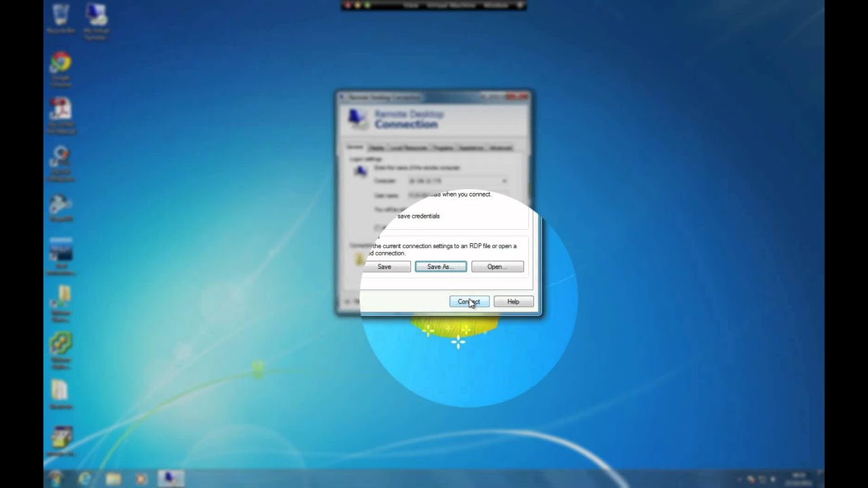Image resolution: width=868 pixels, height=488 pixels.
Task: Click the Remote Desktop Connection taskbar button
Action: (170, 479)
